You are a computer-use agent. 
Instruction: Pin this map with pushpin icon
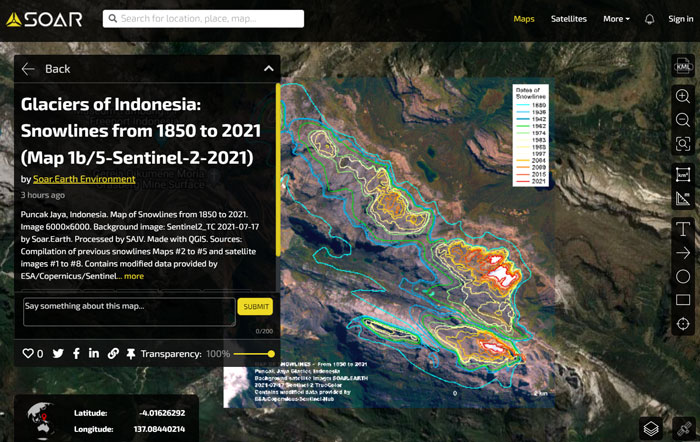pyautogui.click(x=130, y=354)
